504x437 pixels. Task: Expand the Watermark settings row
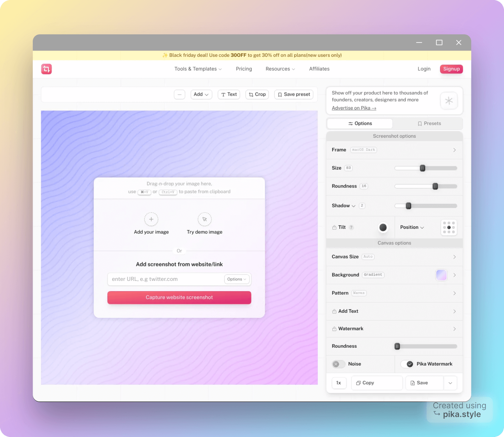pos(394,329)
